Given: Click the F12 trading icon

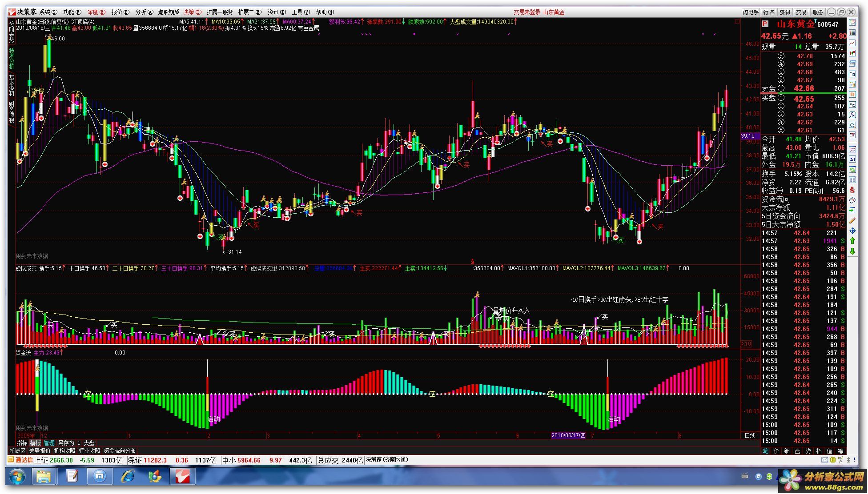Looking at the screenshot, I should tap(852, 104).
